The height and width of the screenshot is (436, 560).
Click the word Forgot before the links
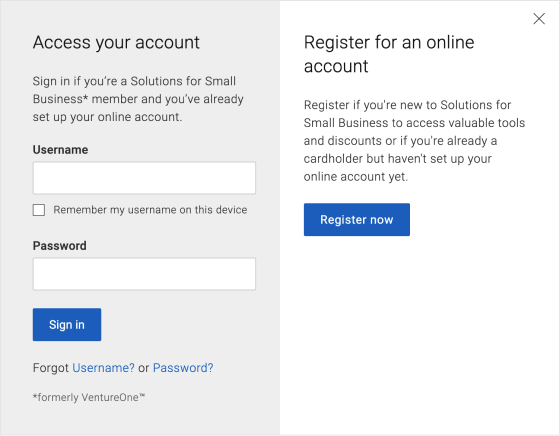click(x=50, y=368)
